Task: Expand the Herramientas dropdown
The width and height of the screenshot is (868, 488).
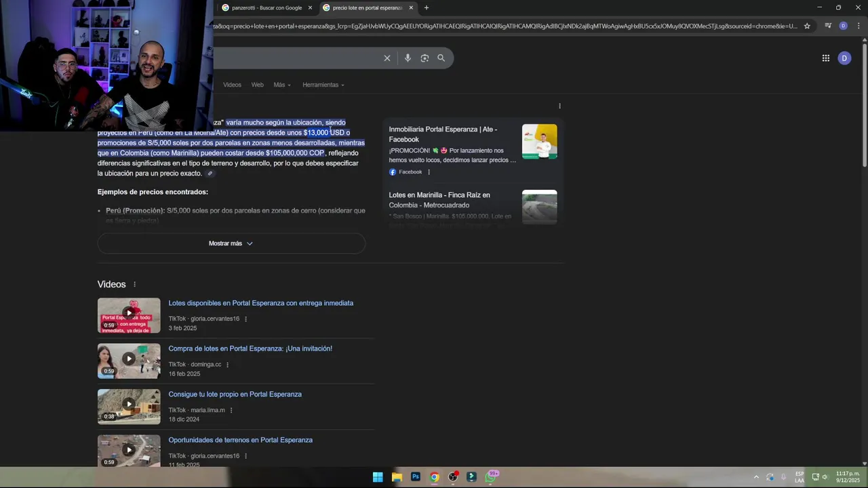Action: click(323, 85)
